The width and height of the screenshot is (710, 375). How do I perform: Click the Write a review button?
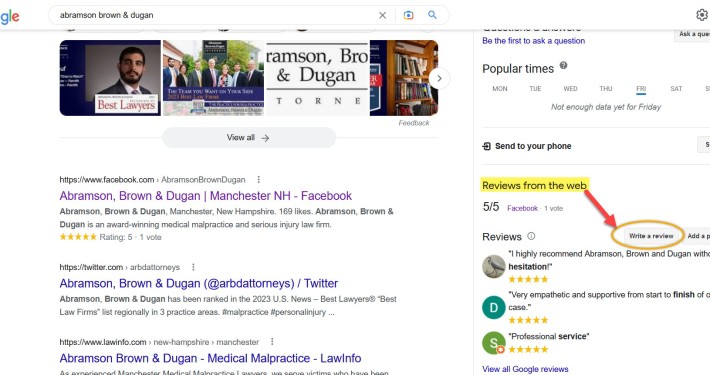pyautogui.click(x=651, y=236)
